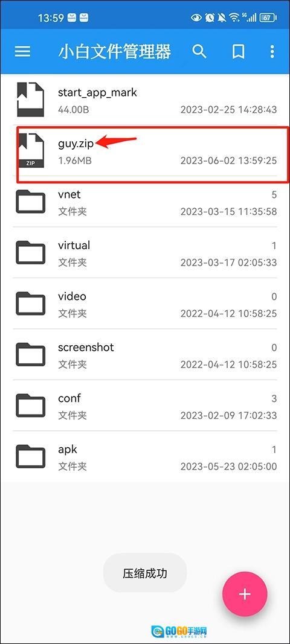Open the vnet folder icon

30,201
